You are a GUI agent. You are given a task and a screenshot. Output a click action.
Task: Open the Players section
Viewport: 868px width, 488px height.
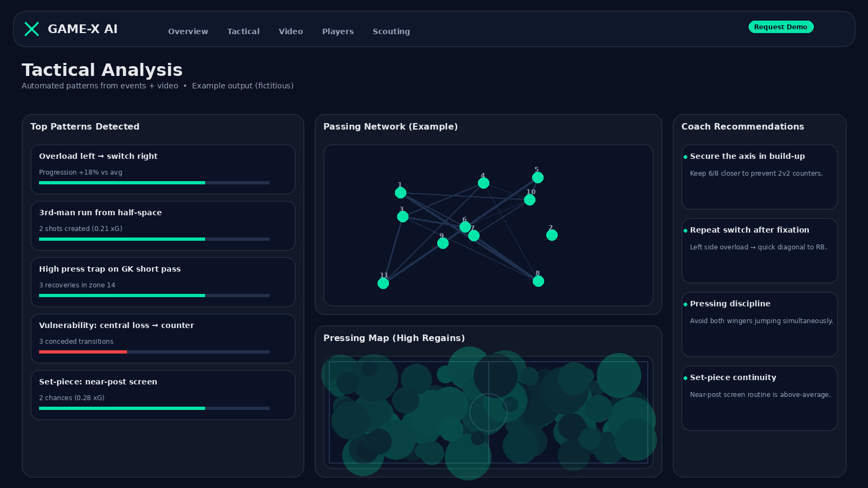tap(337, 31)
